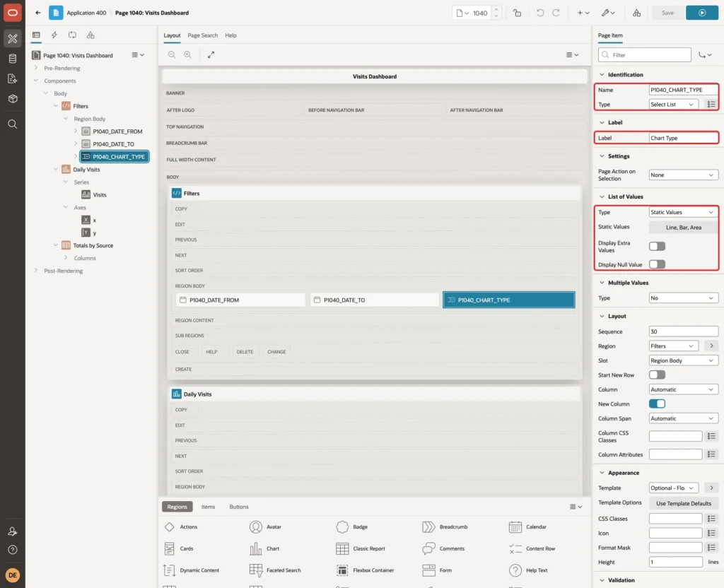Open the lock page icon
Viewport: 724px width, 588px height.
(x=517, y=13)
